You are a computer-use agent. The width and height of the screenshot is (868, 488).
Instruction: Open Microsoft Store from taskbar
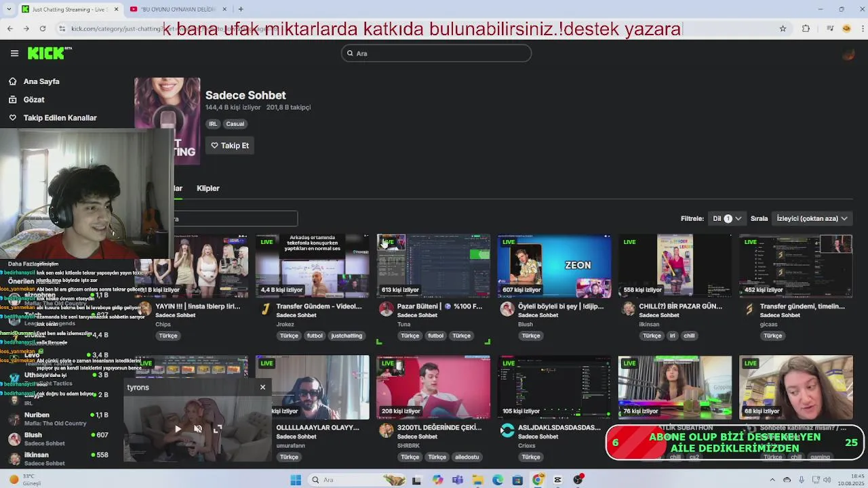tap(517, 480)
